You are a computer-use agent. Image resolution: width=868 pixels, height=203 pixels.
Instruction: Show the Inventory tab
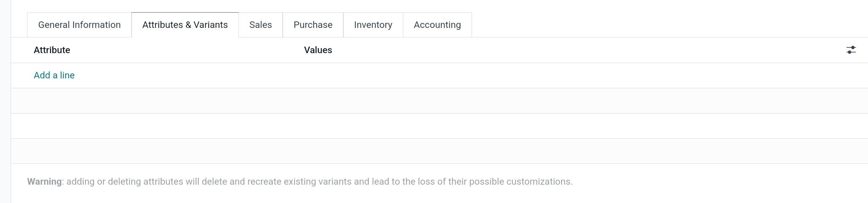(373, 25)
